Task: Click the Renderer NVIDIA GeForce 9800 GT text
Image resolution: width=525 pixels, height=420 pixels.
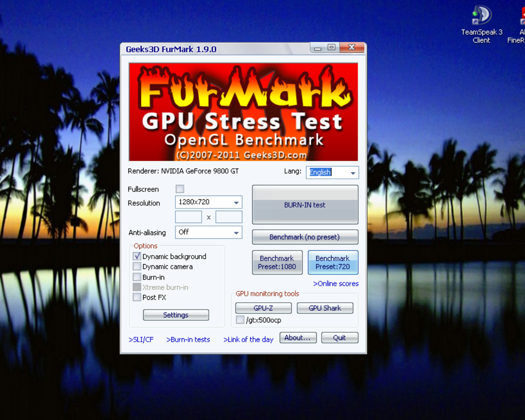Action: tap(183, 171)
